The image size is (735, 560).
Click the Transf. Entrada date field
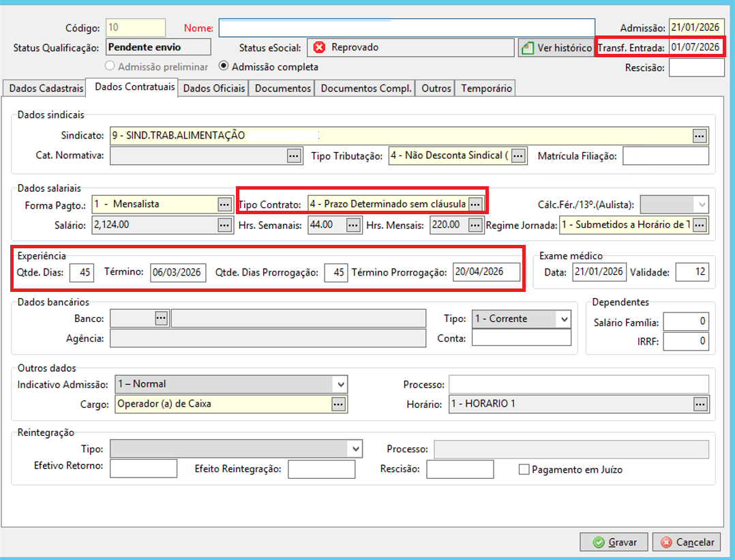(x=697, y=47)
